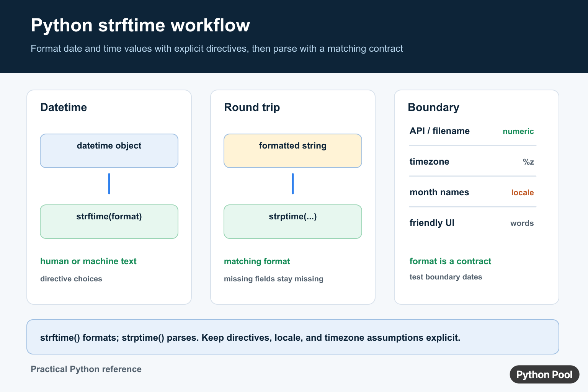Select the 'Round trip' card heading
This screenshot has height=392, width=588.
click(x=252, y=107)
